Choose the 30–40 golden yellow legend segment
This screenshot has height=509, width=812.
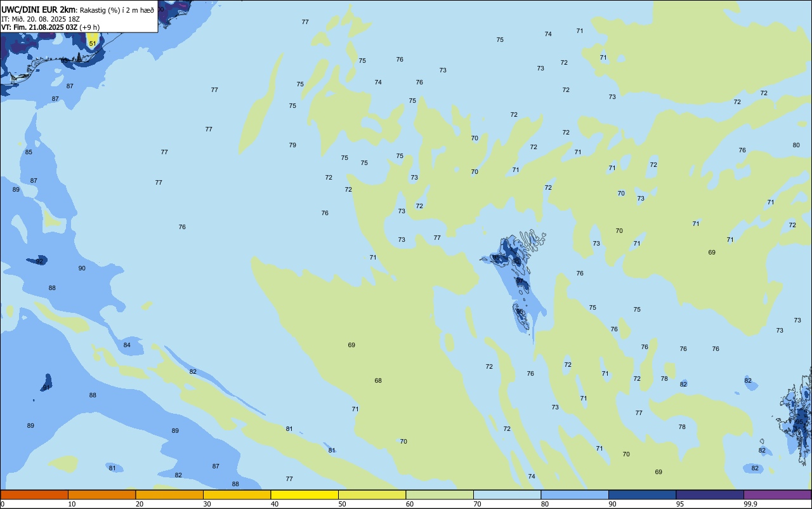pos(237,494)
